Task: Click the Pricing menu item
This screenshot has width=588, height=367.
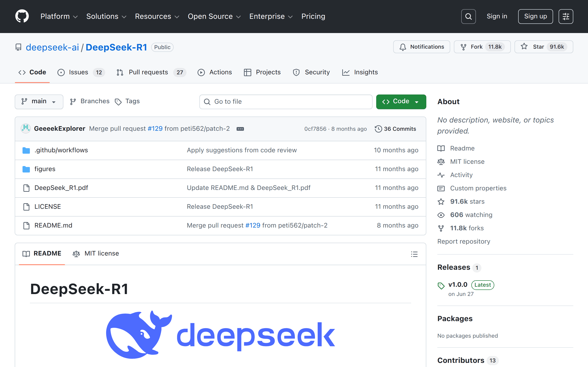Action: [313, 16]
